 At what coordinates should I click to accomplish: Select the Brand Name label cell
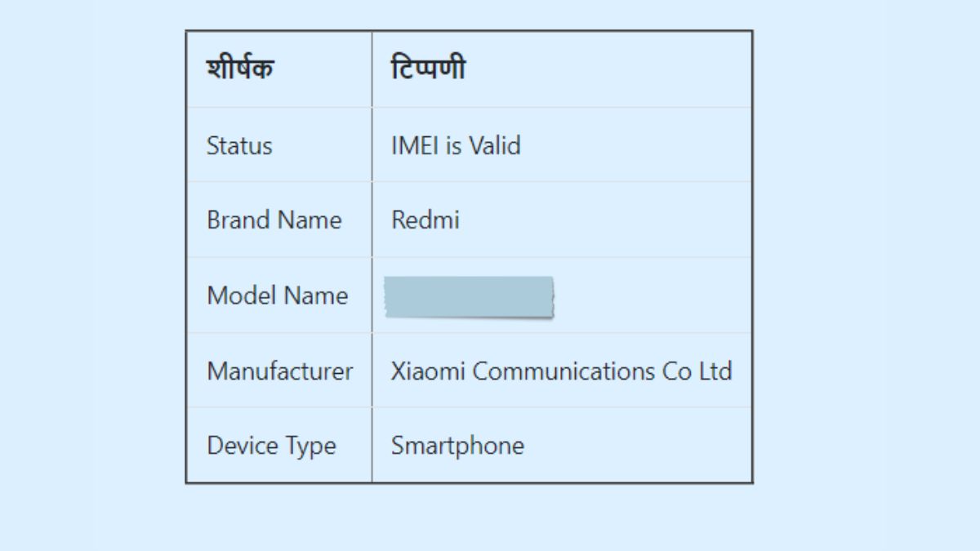274,220
